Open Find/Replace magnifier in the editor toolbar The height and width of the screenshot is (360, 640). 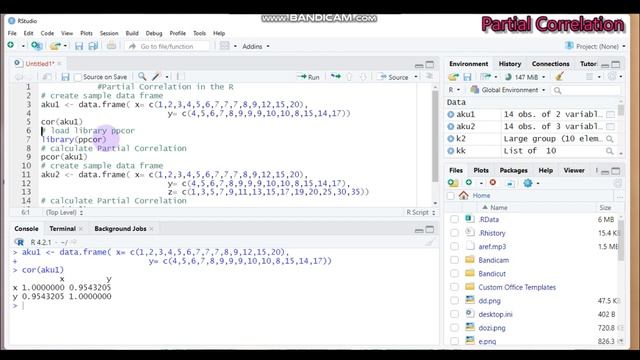[x=142, y=77]
